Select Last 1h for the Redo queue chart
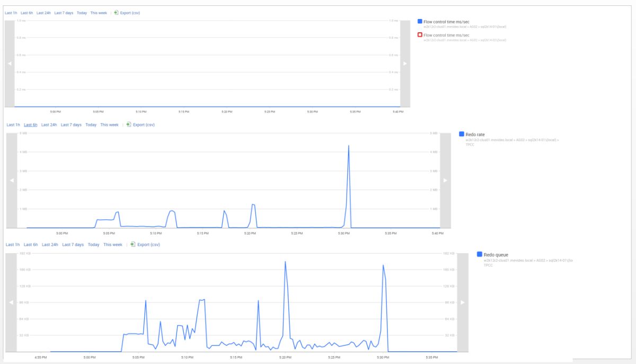Image resolution: width=636 pixels, height=364 pixels. pos(13,245)
